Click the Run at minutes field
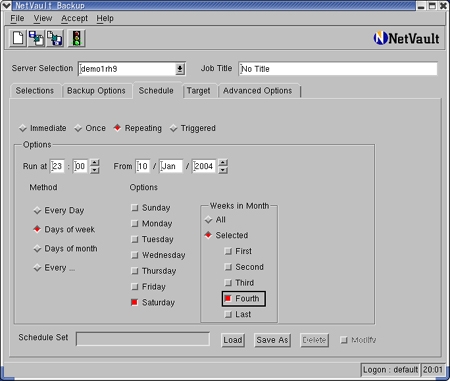This screenshot has height=381, width=450. 80,166
